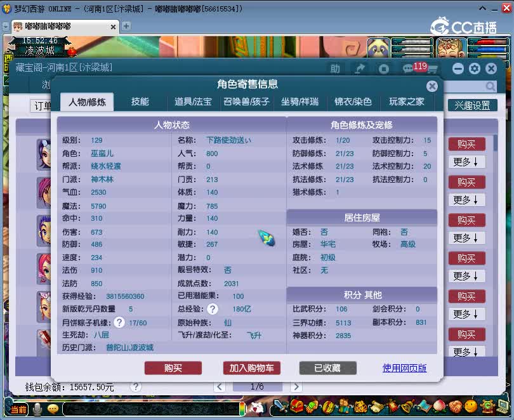Click the 1/6 page indicator
Image resolution: width=514 pixels, height=420 pixels.
coord(258,387)
